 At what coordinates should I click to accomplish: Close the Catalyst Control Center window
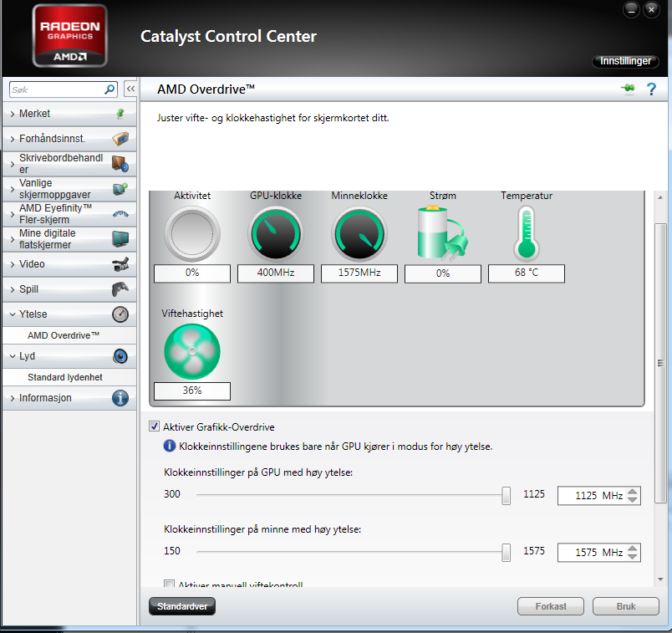[x=651, y=10]
